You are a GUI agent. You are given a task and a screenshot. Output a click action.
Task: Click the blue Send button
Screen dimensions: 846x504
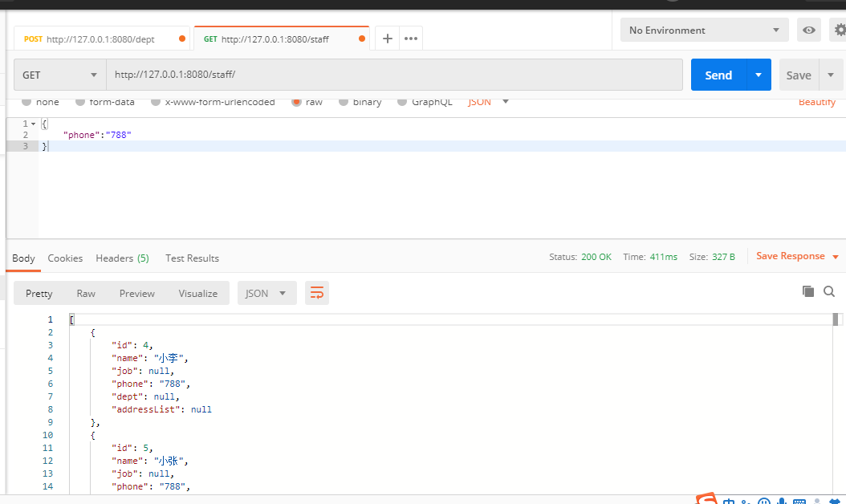click(718, 75)
